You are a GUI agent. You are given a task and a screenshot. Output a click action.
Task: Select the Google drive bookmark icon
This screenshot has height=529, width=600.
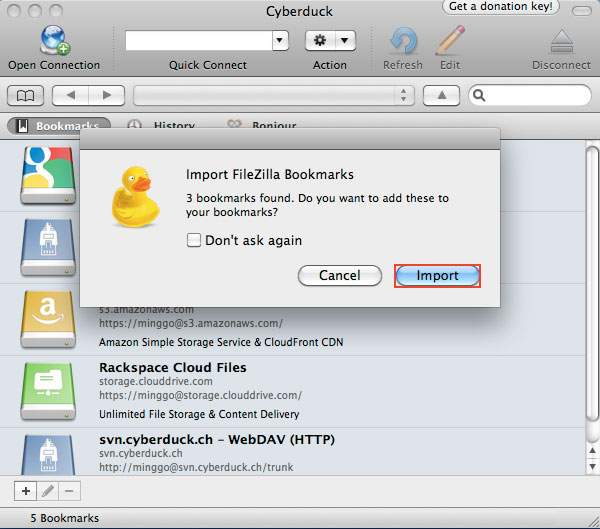tap(48, 176)
